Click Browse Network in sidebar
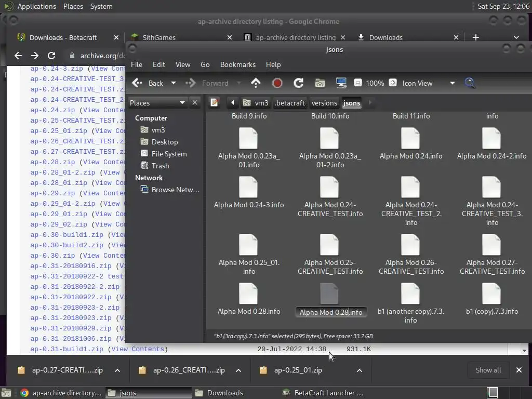The height and width of the screenshot is (399, 532). click(x=170, y=190)
